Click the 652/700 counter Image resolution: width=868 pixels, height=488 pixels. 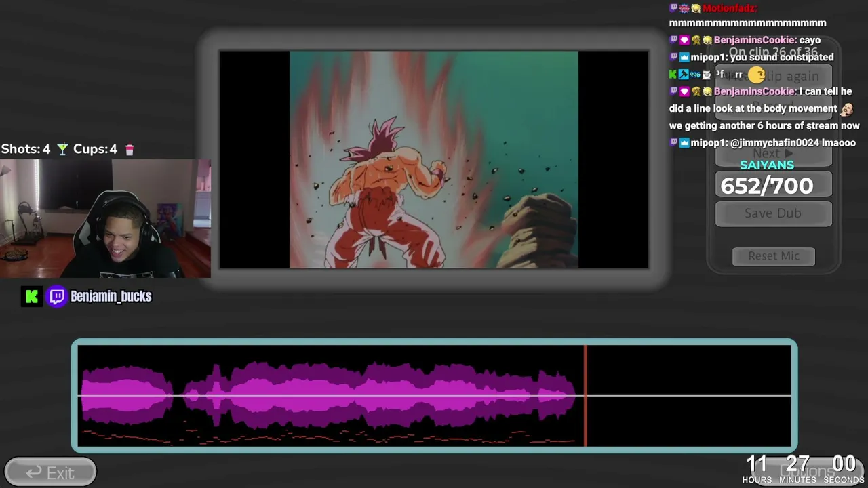click(x=767, y=186)
